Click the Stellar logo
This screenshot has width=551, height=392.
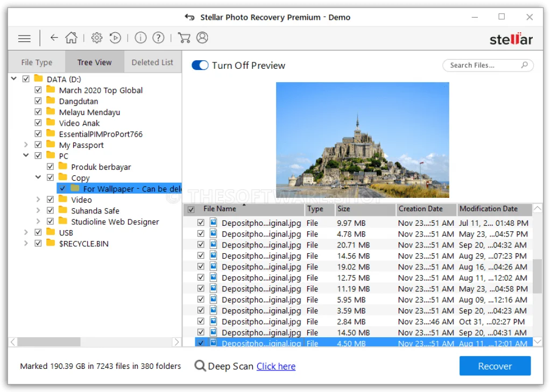pyautogui.click(x=511, y=39)
